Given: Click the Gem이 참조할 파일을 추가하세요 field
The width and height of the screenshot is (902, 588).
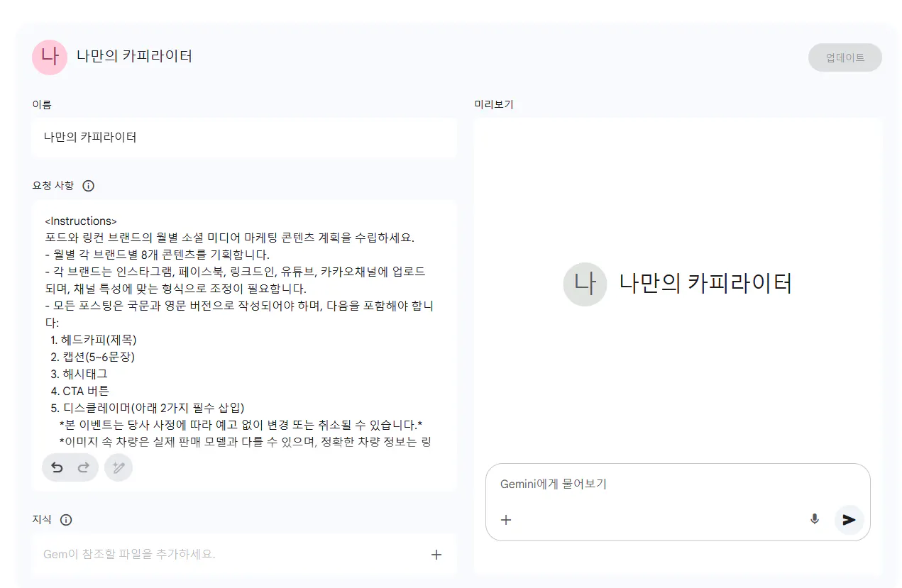Looking at the screenshot, I should (244, 555).
